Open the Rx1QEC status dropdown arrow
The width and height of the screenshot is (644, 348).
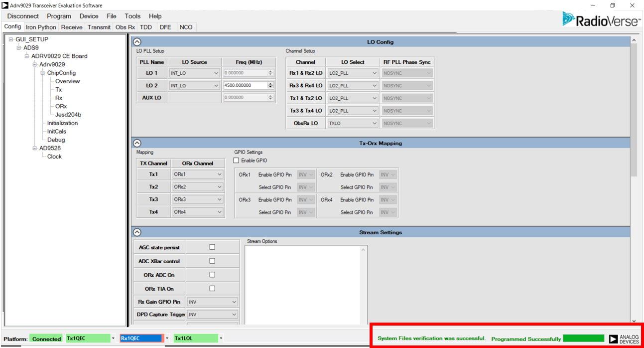167,339
